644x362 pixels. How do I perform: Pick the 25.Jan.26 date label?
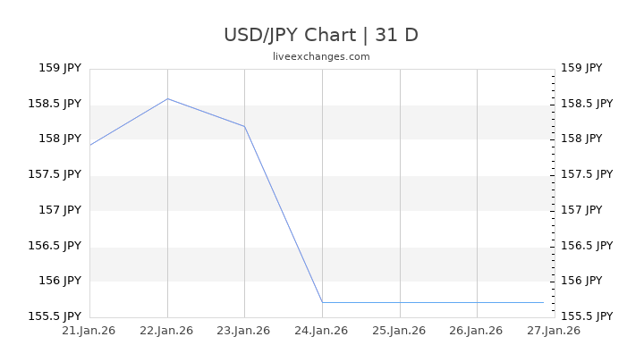(399, 330)
